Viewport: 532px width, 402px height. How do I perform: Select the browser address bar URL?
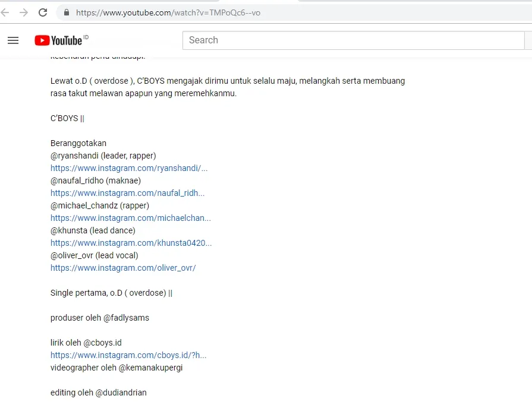(168, 13)
